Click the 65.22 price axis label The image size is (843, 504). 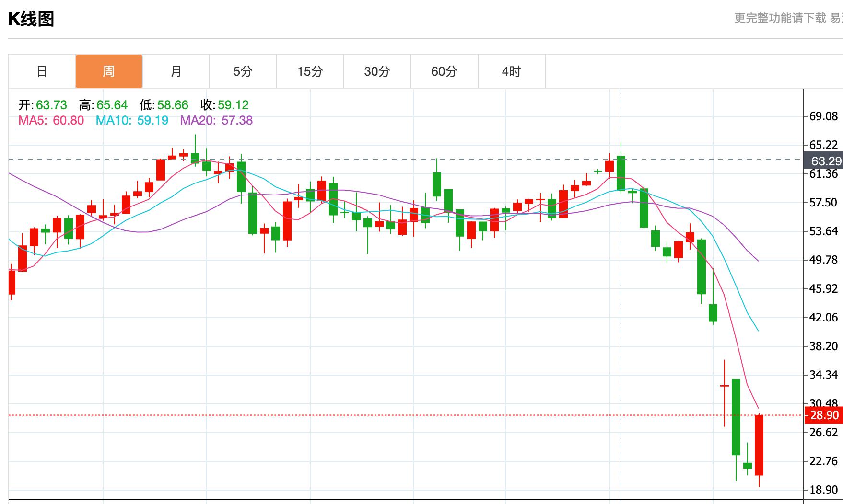point(823,145)
